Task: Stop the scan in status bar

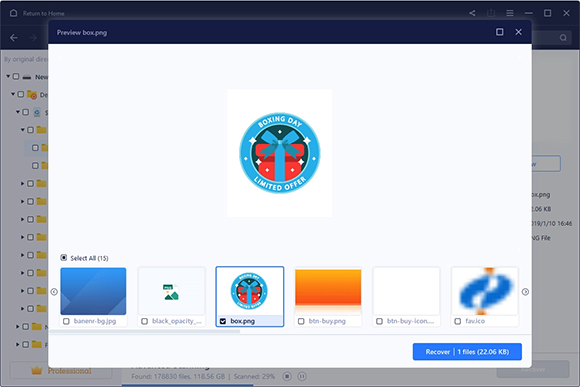Action: 287,376
